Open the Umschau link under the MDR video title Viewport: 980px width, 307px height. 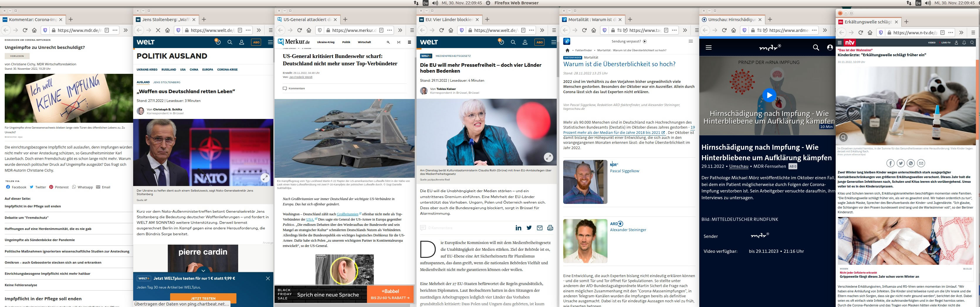coord(738,166)
